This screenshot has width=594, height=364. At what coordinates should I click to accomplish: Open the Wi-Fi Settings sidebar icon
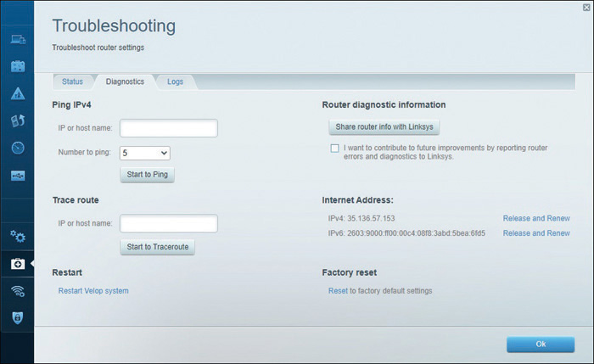click(18, 291)
